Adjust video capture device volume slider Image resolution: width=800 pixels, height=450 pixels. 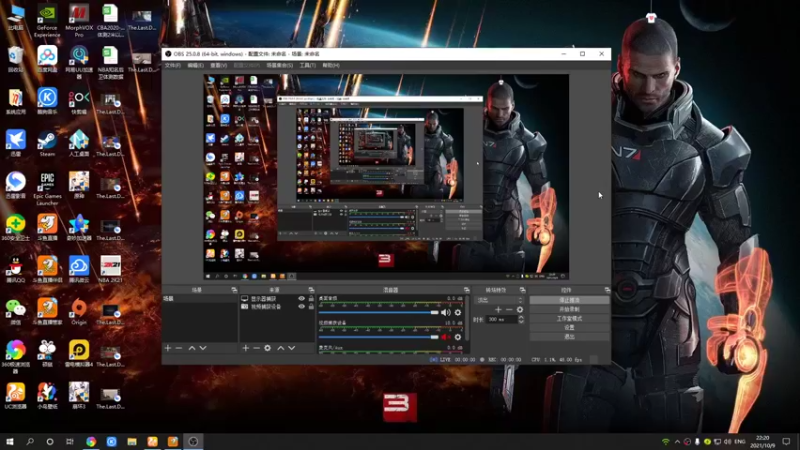click(x=379, y=337)
